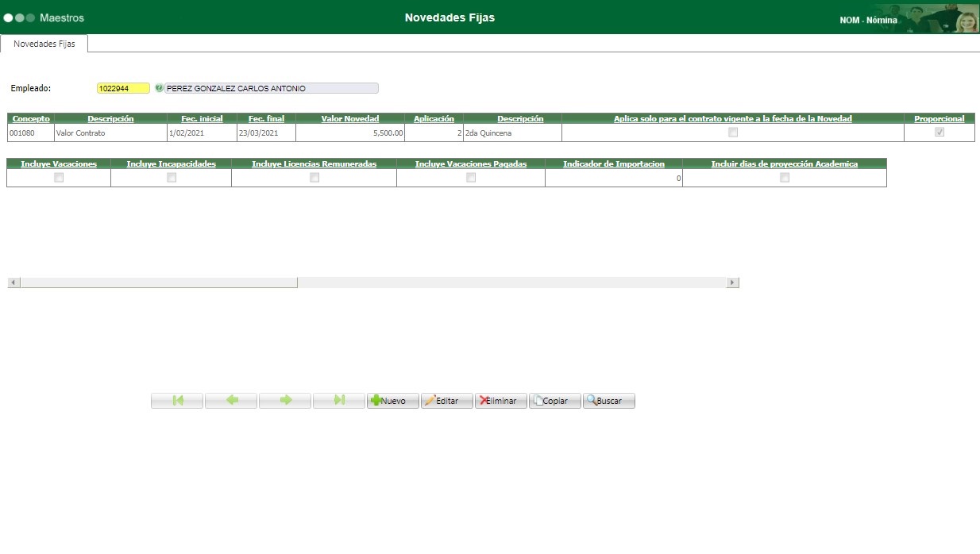This screenshot has height=554, width=980.
Task: Click the Editar button
Action: click(447, 401)
